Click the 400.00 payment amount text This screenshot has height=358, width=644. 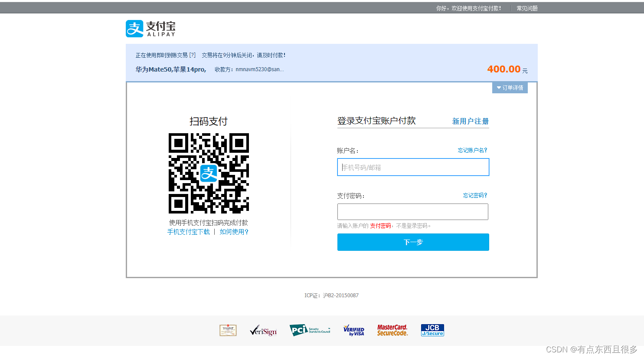[x=503, y=69]
